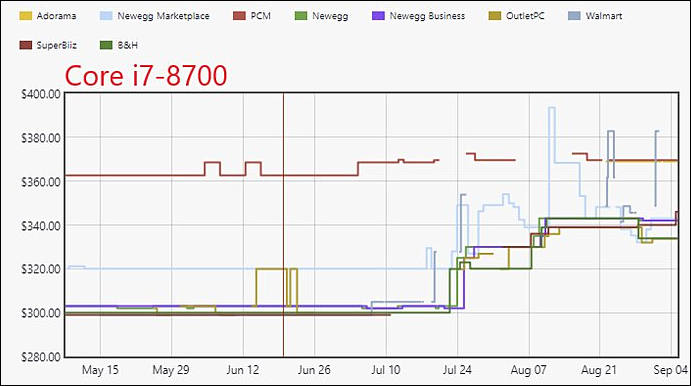This screenshot has width=691, height=386.
Task: Click the $300.00 y-axis label
Action: [x=41, y=313]
